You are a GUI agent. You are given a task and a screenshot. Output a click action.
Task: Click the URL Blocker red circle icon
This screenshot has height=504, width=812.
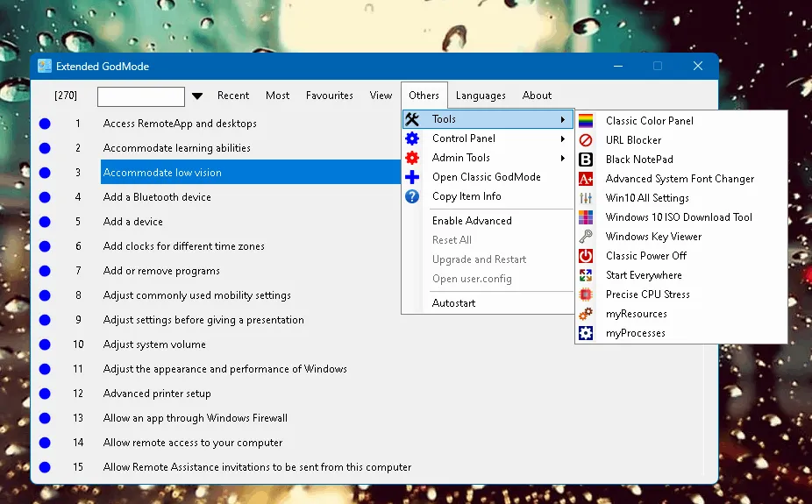tap(587, 140)
